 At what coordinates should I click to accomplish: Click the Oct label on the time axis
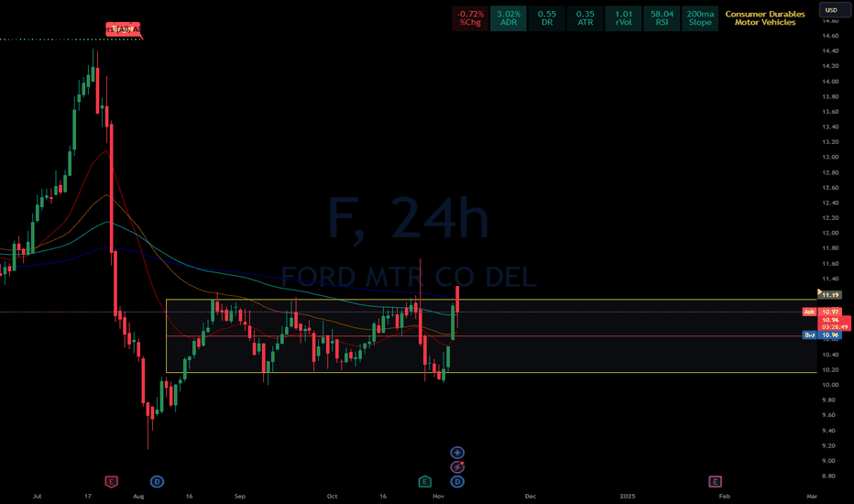point(333,497)
